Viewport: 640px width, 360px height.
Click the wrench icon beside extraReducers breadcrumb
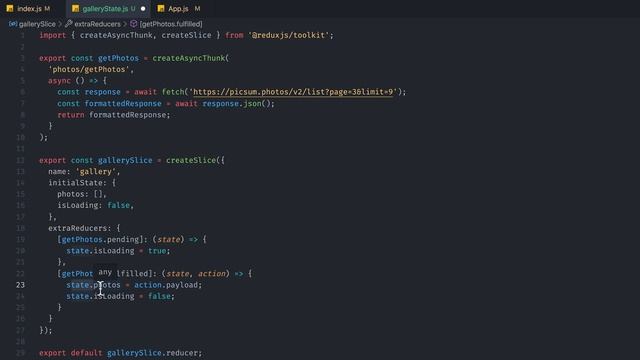pyautogui.click(x=69, y=24)
